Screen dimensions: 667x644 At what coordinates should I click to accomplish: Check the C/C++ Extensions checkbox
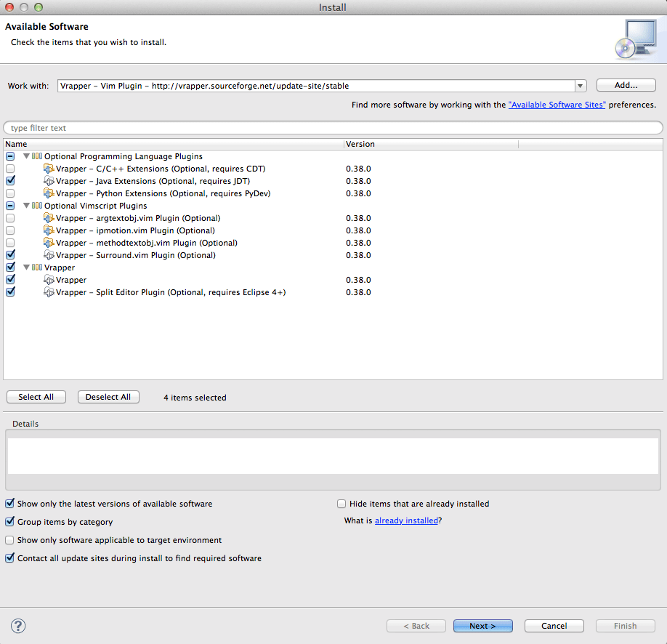[10, 169]
